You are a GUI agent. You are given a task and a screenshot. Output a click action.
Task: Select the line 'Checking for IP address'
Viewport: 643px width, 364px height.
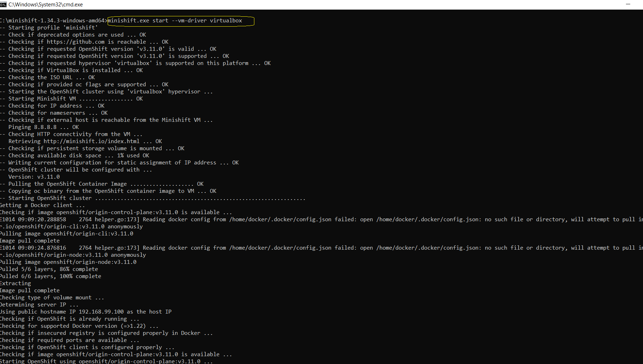52,106
